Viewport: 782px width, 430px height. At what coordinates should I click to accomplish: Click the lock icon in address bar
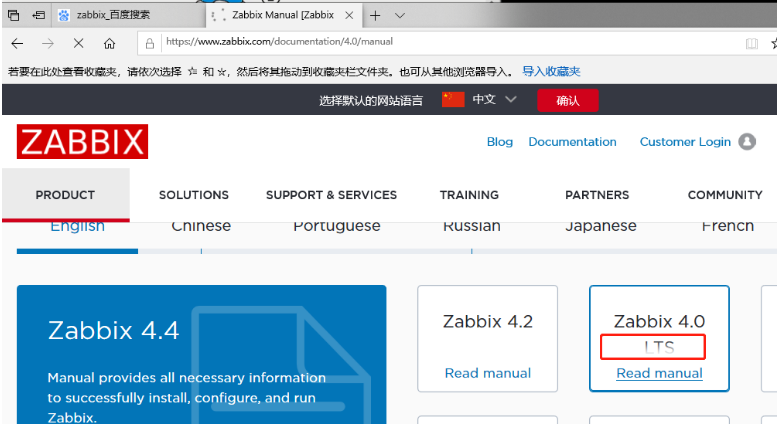point(150,44)
